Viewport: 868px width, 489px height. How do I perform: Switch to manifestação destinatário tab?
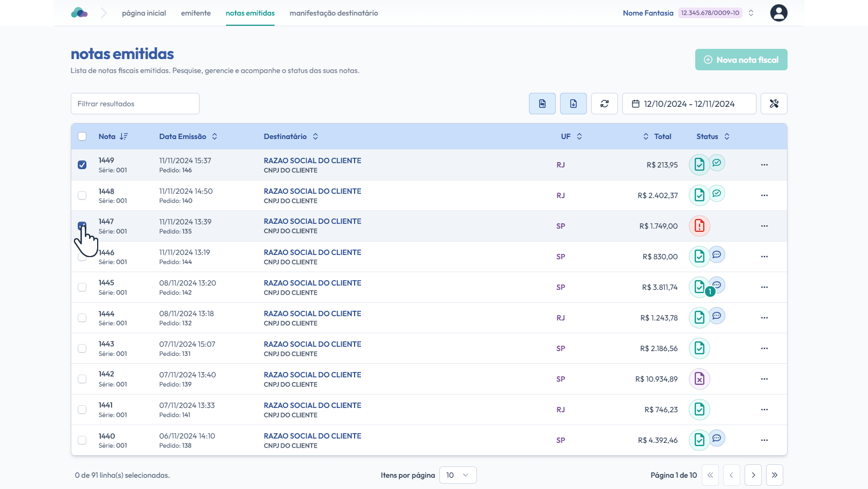tap(334, 13)
